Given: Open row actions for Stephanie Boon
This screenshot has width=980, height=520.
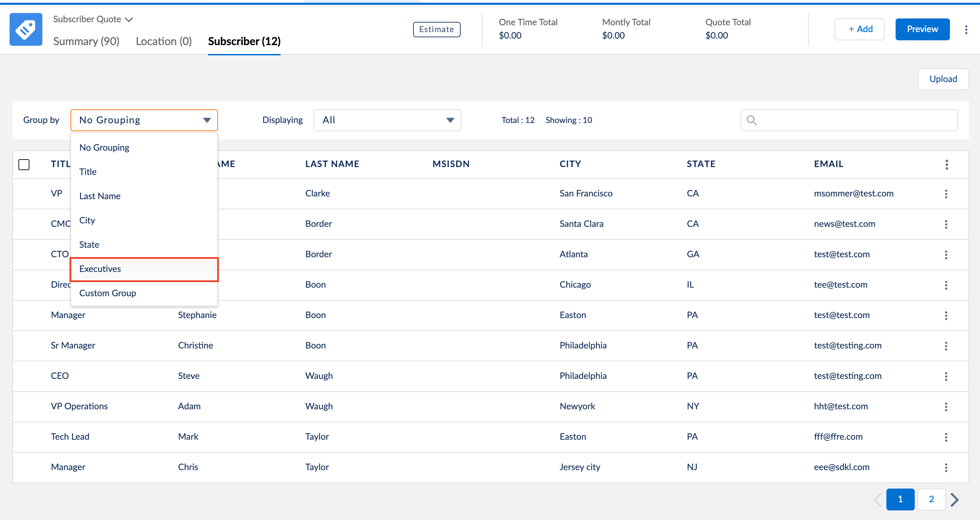Looking at the screenshot, I should 946,315.
